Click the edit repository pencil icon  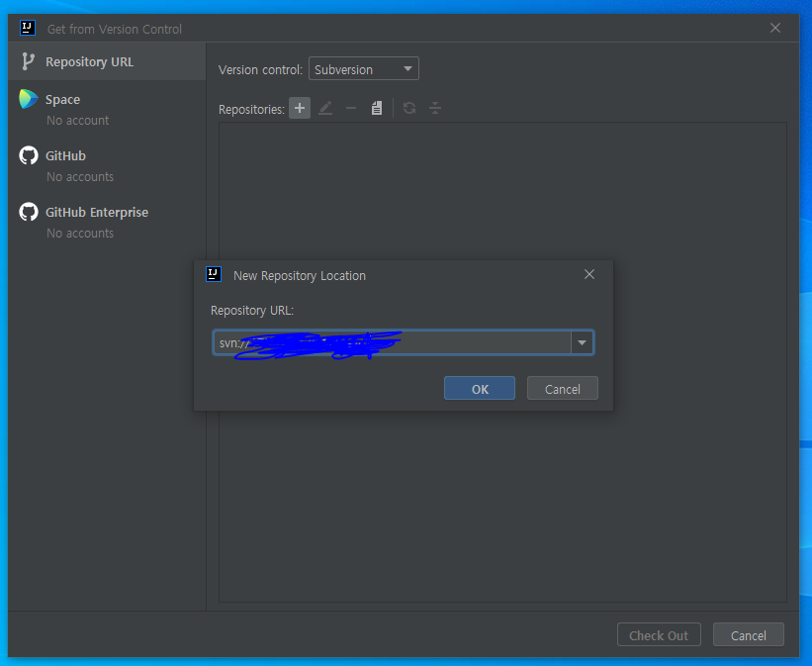(325, 108)
